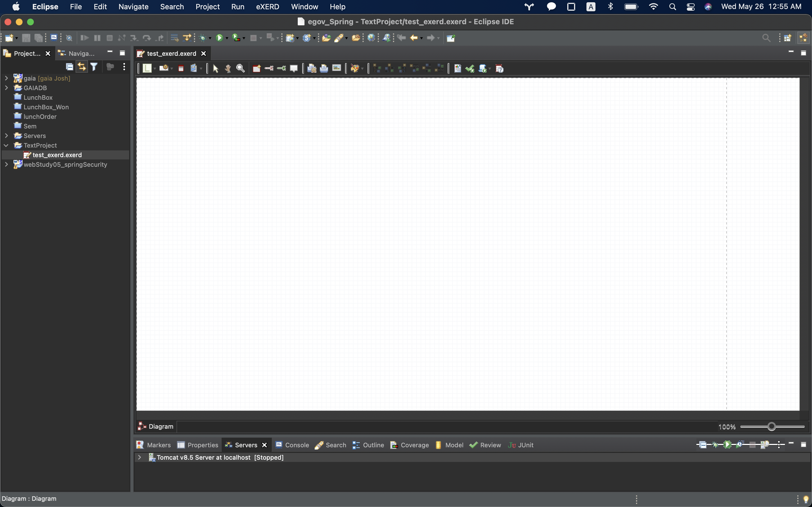Activate the hand pan tool

click(228, 69)
